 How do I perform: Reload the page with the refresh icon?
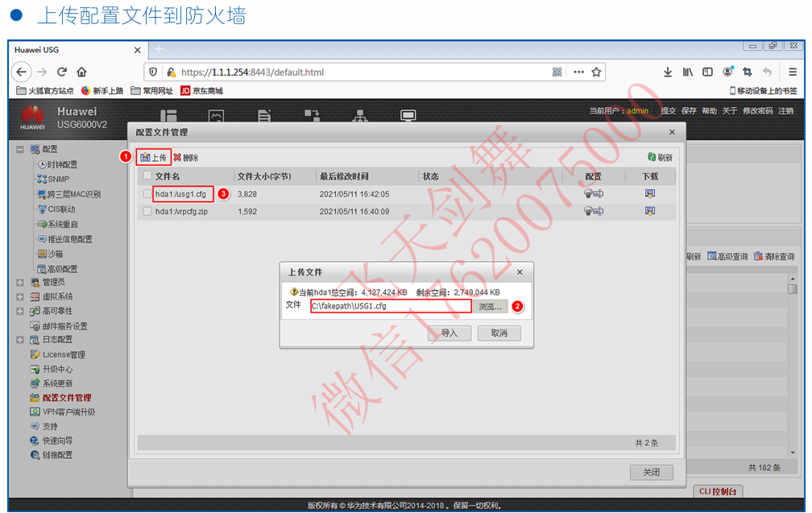click(61, 72)
